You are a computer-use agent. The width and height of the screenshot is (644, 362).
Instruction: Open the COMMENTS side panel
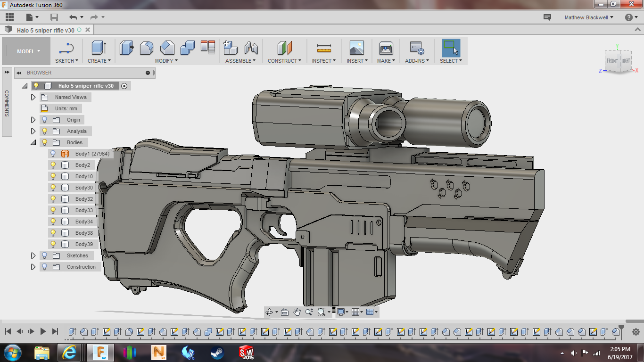pyautogui.click(x=7, y=103)
